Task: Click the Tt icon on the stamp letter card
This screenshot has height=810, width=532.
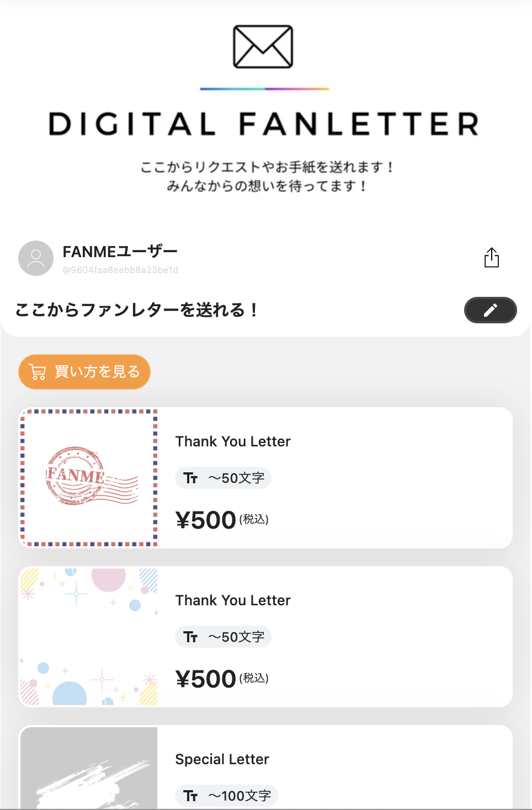Action: [x=191, y=478]
